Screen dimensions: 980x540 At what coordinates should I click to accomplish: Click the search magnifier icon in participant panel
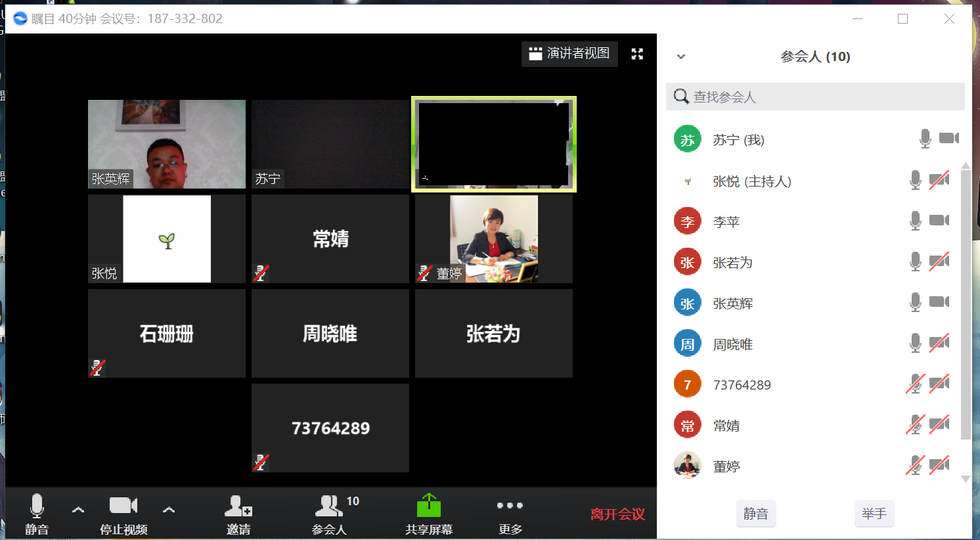pos(681,97)
